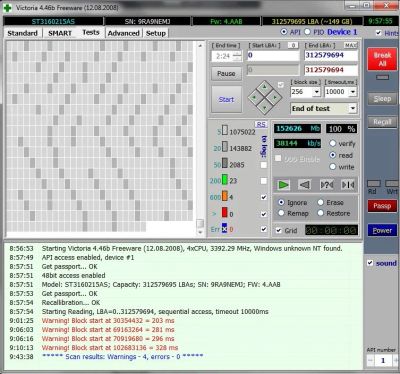This screenshot has height=374, width=400.
Task: Click the jump to end marker button
Action: pyautogui.click(x=348, y=184)
